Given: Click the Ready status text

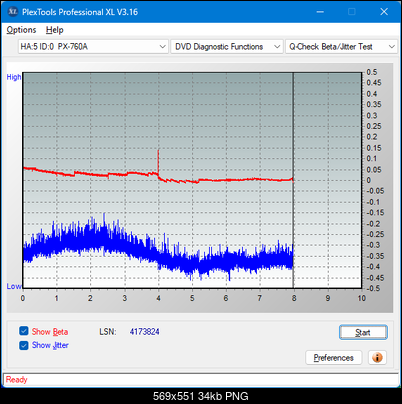Looking at the screenshot, I should [x=16, y=380].
